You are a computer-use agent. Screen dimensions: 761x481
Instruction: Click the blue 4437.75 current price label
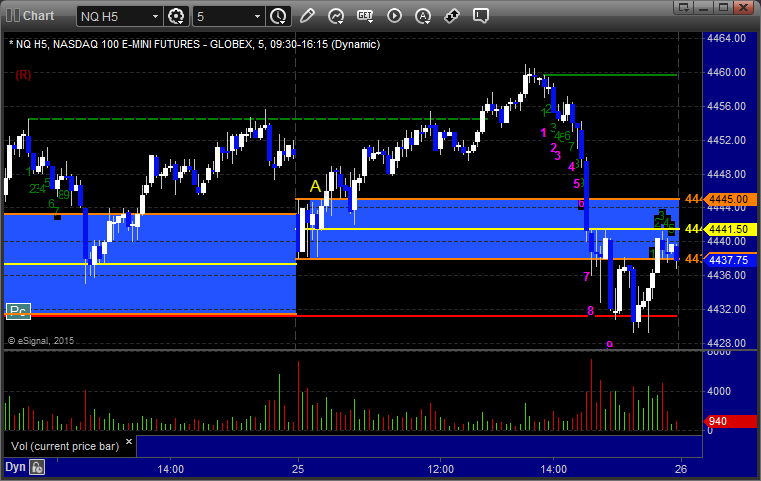click(x=730, y=260)
